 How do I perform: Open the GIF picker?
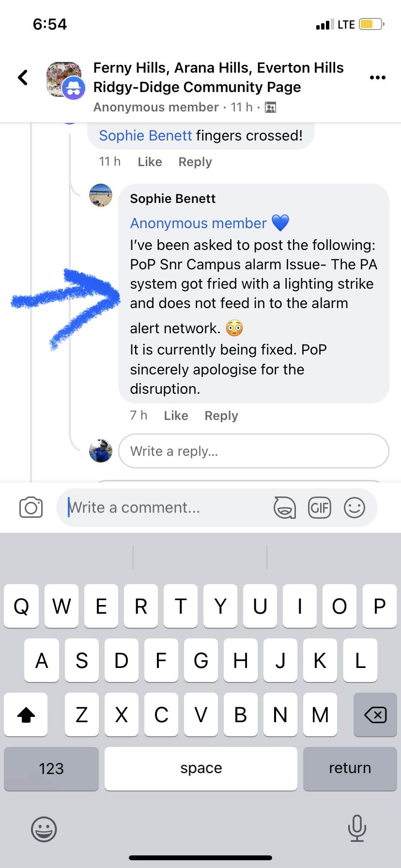coord(320,508)
